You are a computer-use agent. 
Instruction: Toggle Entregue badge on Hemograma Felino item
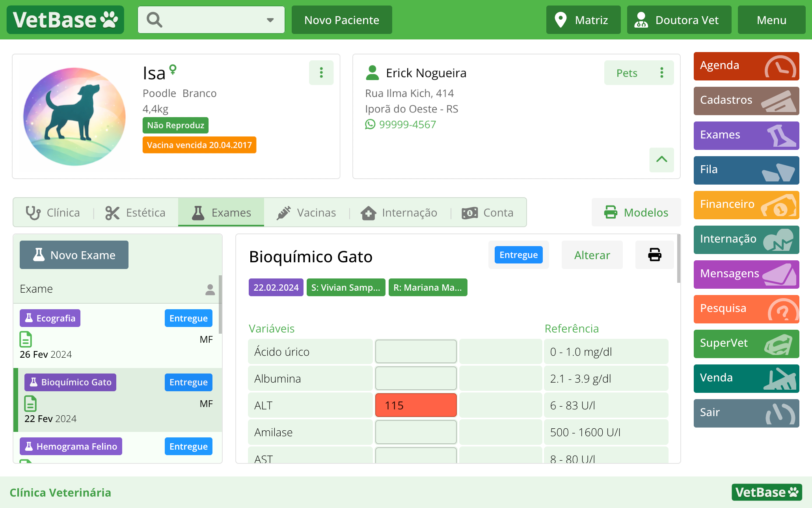pyautogui.click(x=188, y=446)
